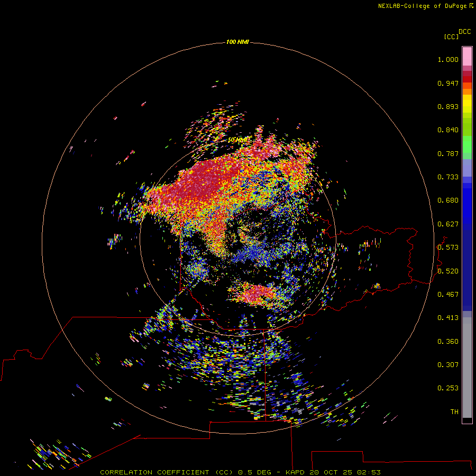This screenshot has height=476, width=476.
Task: Click the 0.680 legend value
Action: point(448,200)
